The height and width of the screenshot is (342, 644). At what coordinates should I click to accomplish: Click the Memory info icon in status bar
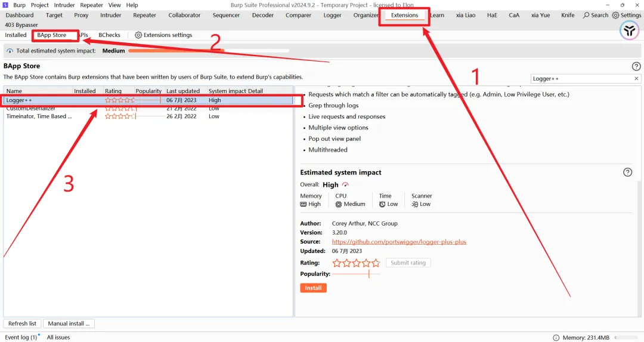[x=556, y=337]
